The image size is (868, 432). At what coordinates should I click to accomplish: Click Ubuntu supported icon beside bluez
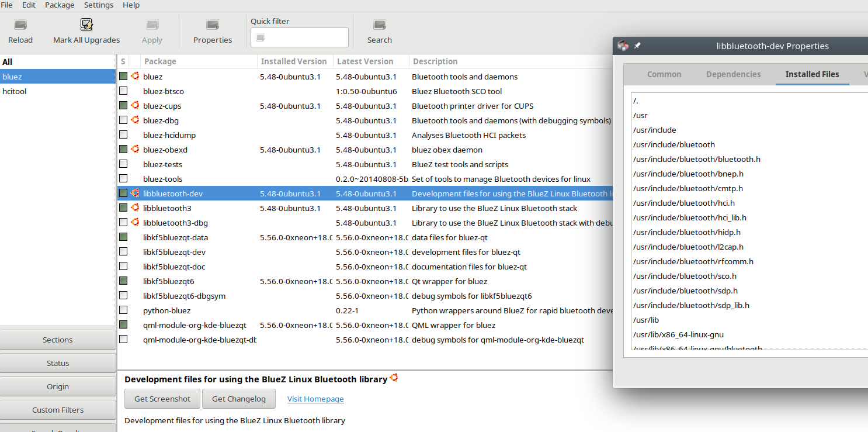click(135, 76)
